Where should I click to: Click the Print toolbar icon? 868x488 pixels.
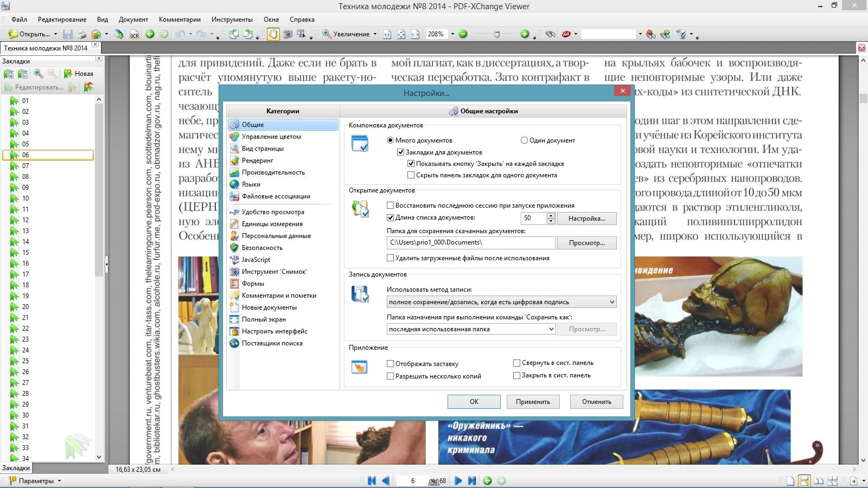(81, 34)
